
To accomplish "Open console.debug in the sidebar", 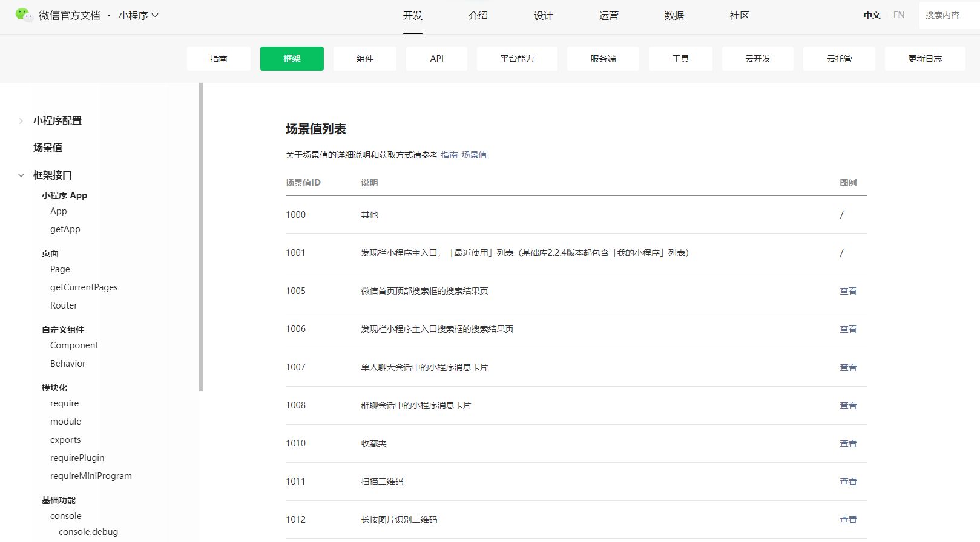I will point(88,532).
